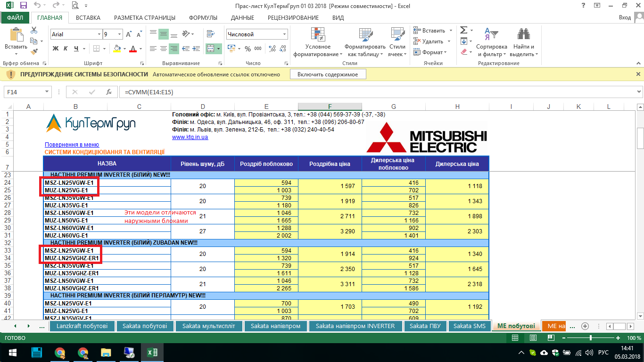
Task: Increase the font size
Action: click(129, 34)
